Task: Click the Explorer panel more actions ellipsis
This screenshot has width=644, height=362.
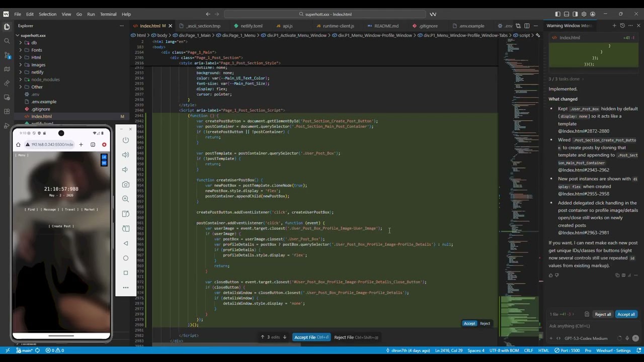Action: pos(121,26)
